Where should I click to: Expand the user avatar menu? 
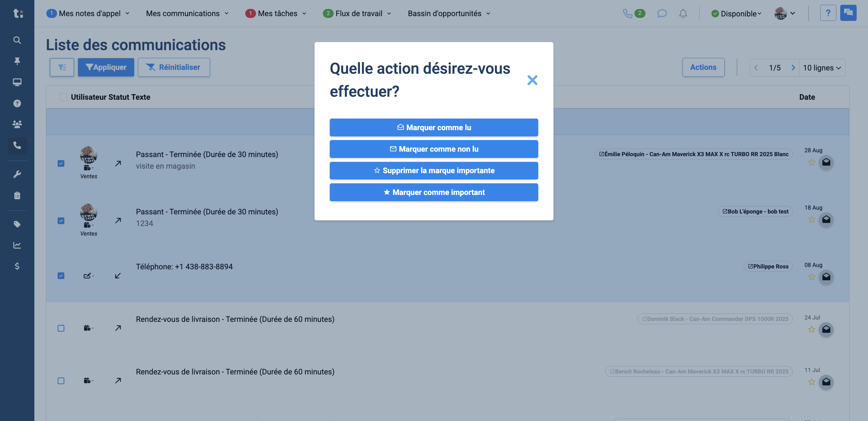[785, 13]
